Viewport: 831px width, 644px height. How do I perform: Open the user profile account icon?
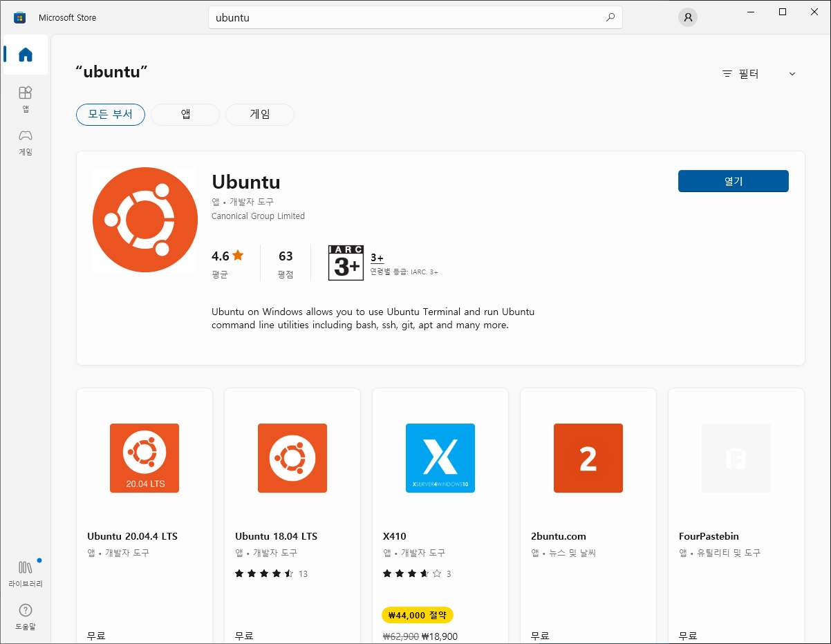[688, 18]
